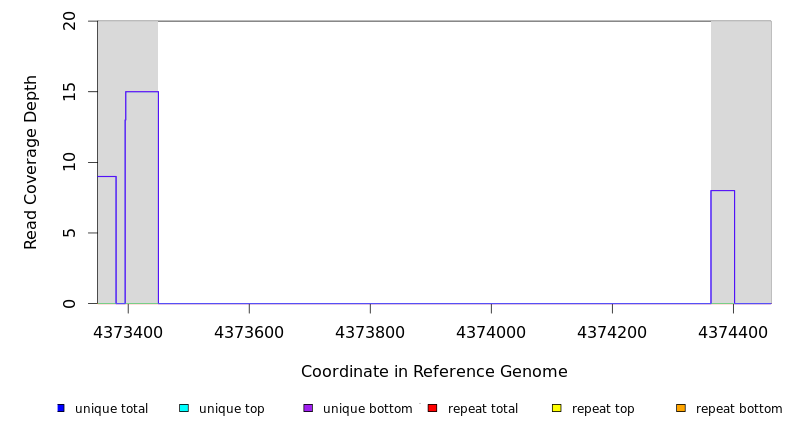This screenshot has width=792, height=432.
Task: Click the "Coordinate in Reference Genome" axis title
Action: tap(434, 372)
